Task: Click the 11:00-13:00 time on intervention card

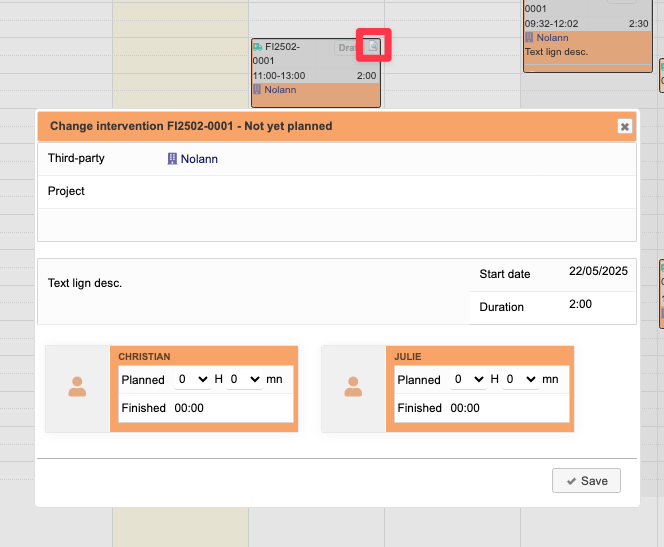Action: click(279, 75)
